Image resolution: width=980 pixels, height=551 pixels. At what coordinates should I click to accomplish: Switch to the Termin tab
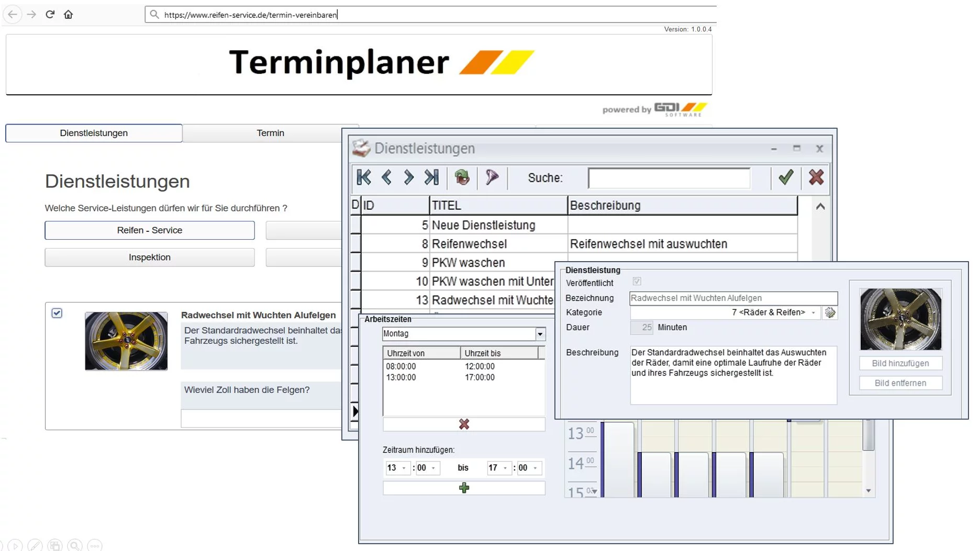[x=270, y=133]
